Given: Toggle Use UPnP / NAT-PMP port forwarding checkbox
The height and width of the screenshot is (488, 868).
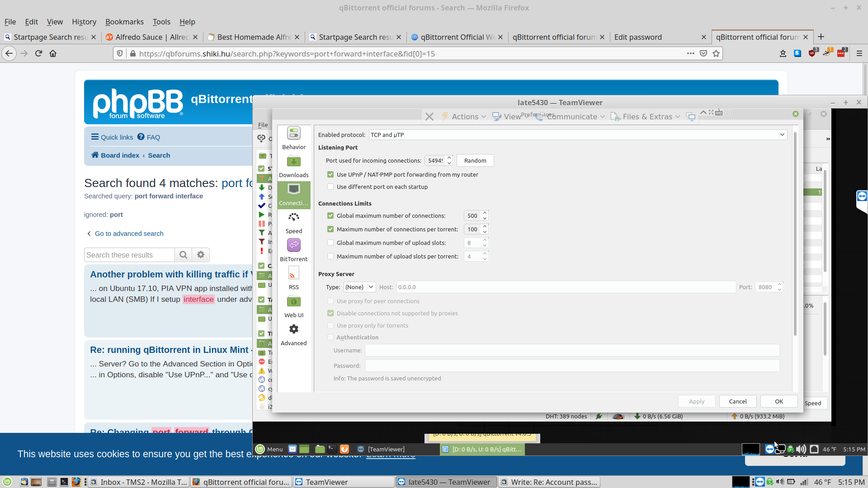Looking at the screenshot, I should tap(331, 174).
